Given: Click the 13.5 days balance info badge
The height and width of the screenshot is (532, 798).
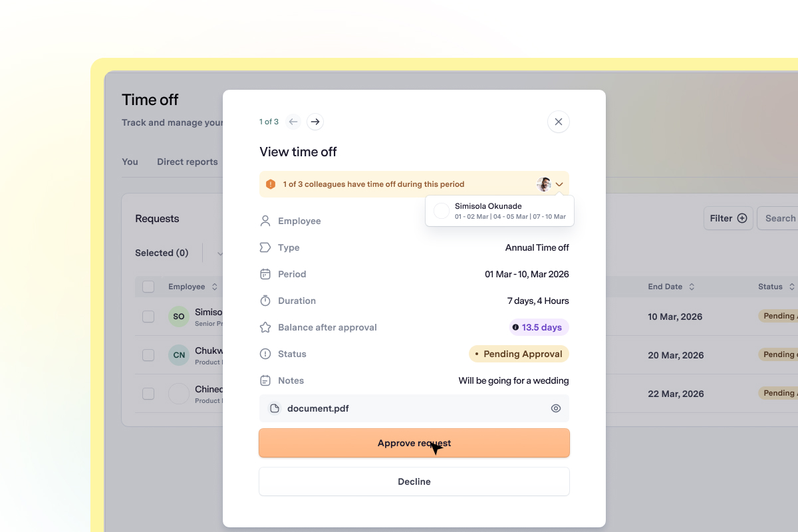Looking at the screenshot, I should pyautogui.click(x=539, y=327).
